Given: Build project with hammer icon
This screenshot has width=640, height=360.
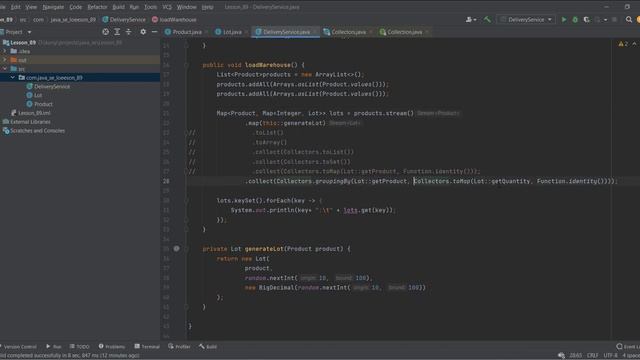Looking at the screenshot, I should (x=487, y=20).
